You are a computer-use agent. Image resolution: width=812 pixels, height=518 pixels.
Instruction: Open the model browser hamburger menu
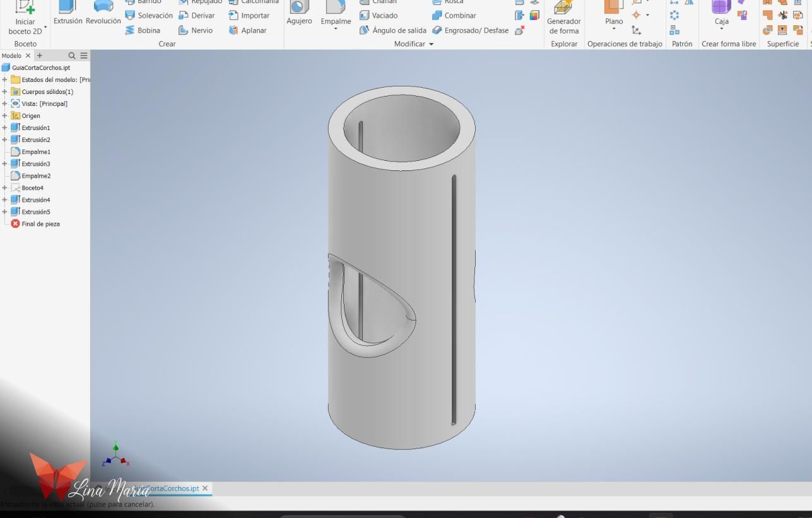[x=83, y=56]
